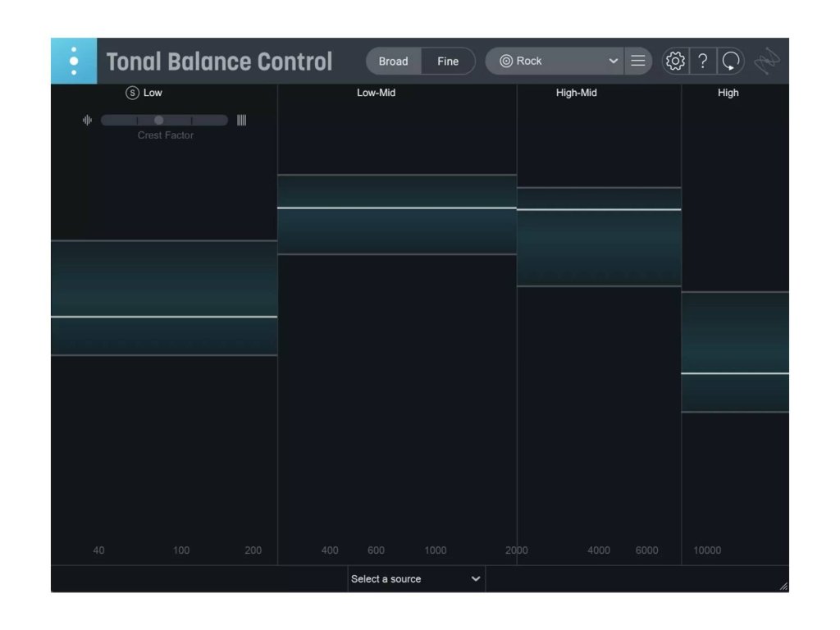The height and width of the screenshot is (630, 840).
Task: Click the High band label
Action: [x=728, y=93]
